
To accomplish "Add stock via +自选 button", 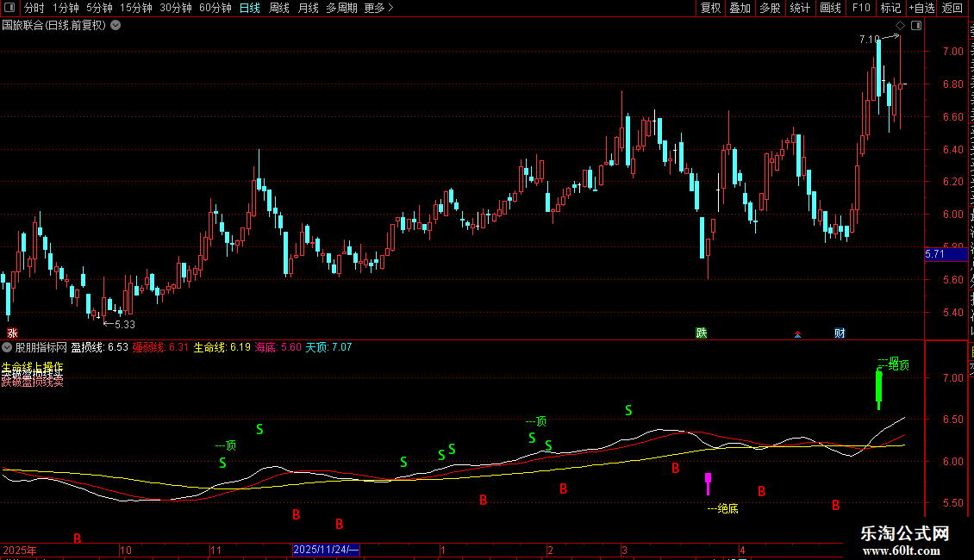I will 921,8.
